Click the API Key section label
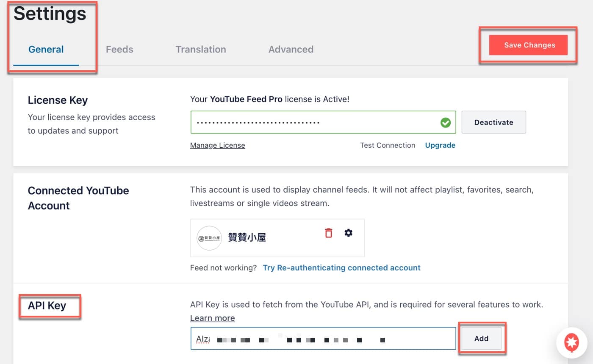Viewport: 593px width, 364px height. tap(47, 305)
